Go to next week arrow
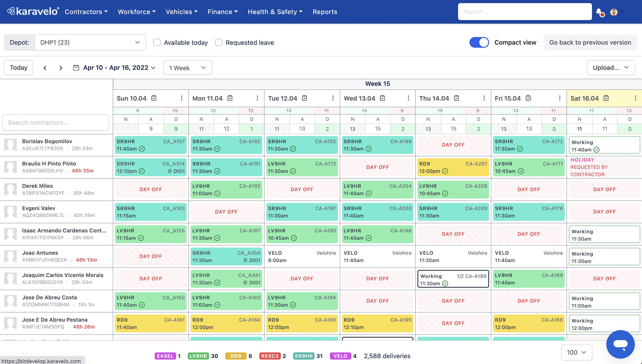Viewport: 642px width, 364px height. click(x=60, y=68)
